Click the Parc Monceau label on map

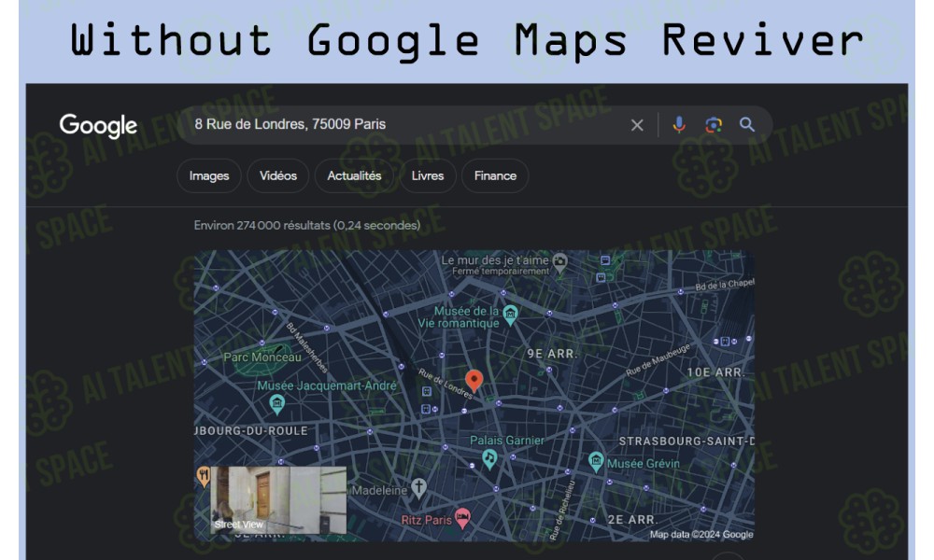[x=262, y=357]
